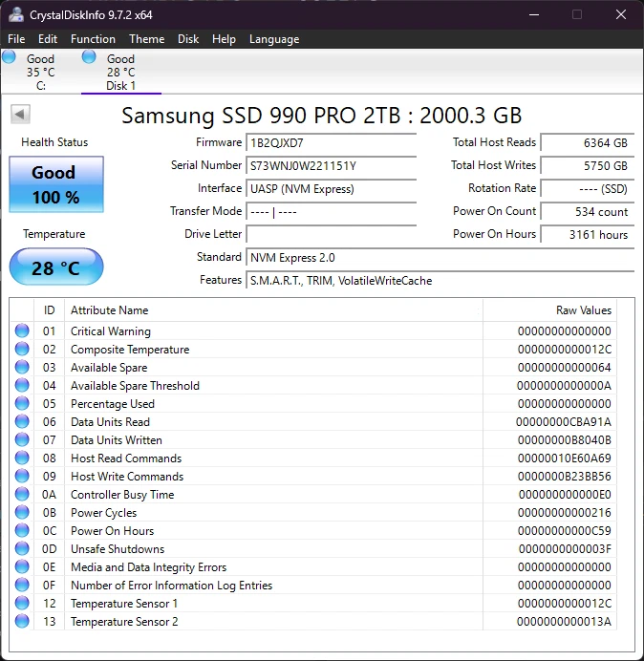644x661 pixels.
Task: Click the Power On Hours value 3161 hours
Action: pos(587,234)
